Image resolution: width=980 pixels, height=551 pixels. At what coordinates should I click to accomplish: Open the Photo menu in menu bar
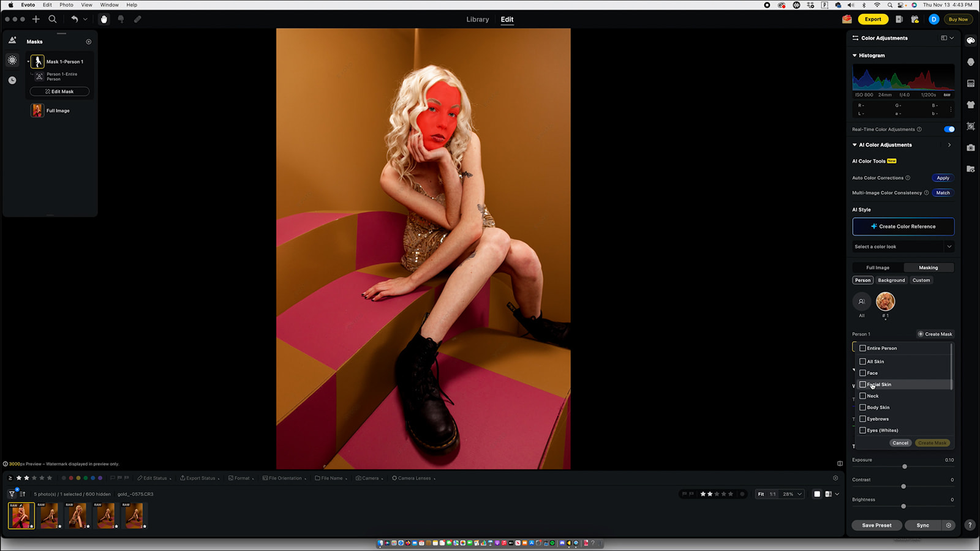pyautogui.click(x=66, y=5)
